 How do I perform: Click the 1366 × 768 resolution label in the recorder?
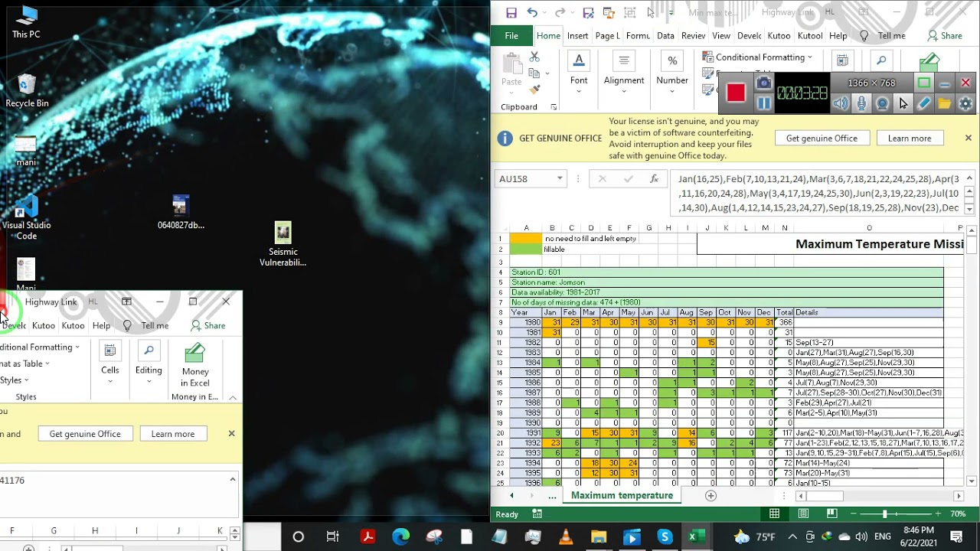pyautogui.click(x=871, y=83)
